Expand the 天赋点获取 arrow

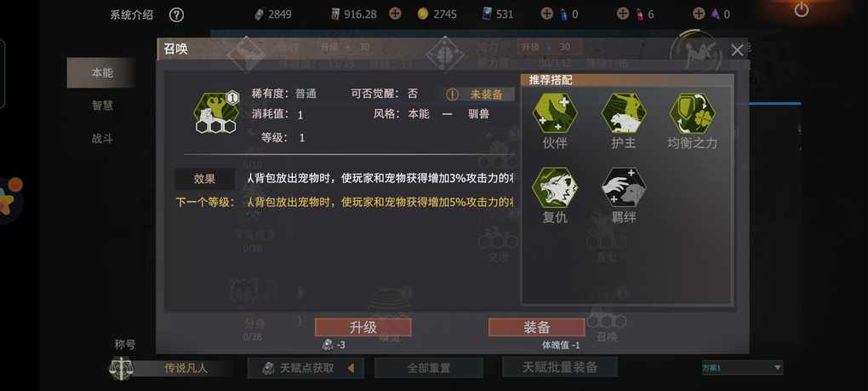351,368
